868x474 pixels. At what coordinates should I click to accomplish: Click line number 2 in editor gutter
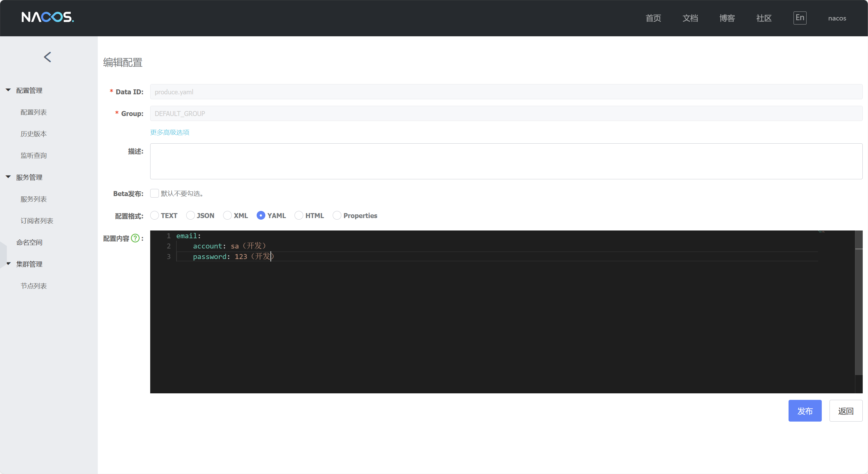click(169, 246)
